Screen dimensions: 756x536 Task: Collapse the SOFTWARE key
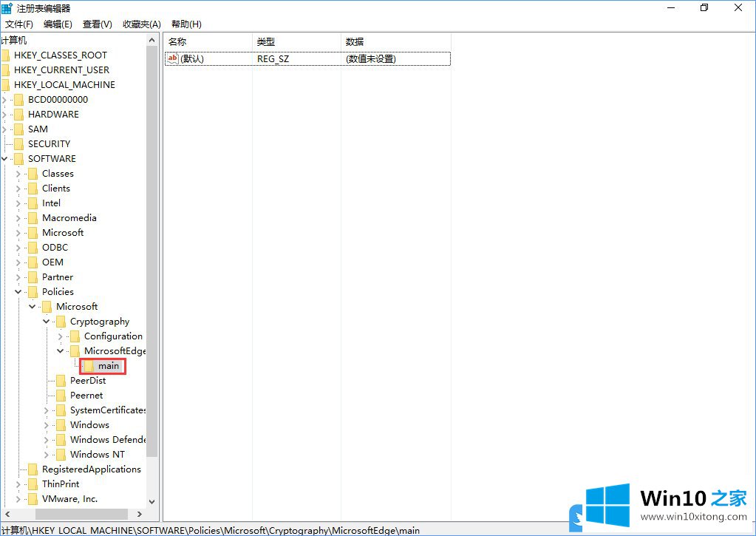pyautogui.click(x=5, y=159)
